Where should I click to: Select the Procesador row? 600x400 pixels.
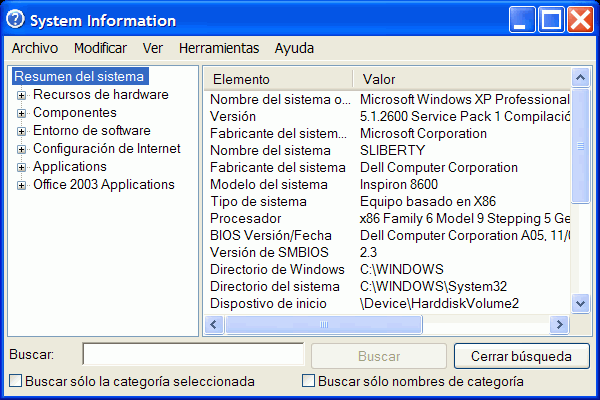pos(387,218)
